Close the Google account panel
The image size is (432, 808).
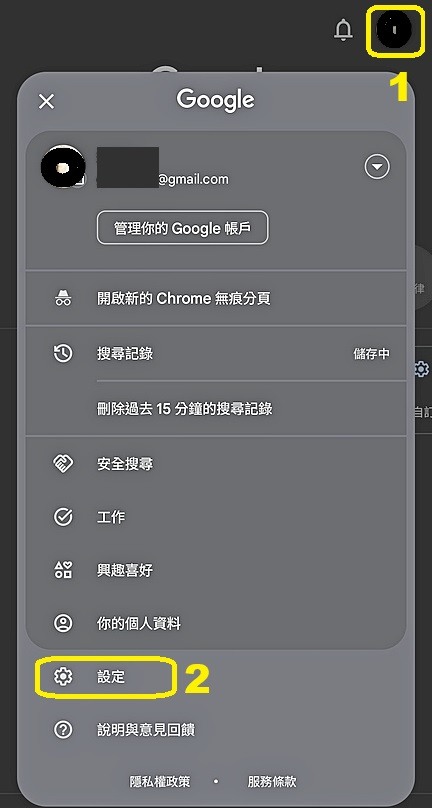tap(46, 102)
